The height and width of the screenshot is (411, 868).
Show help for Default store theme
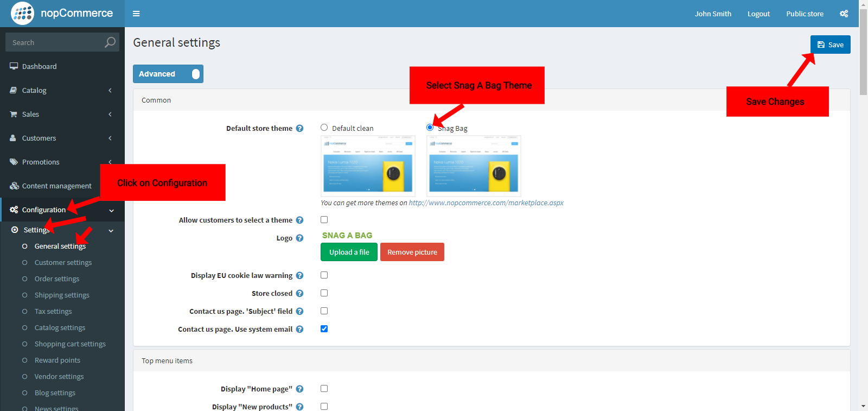point(299,128)
